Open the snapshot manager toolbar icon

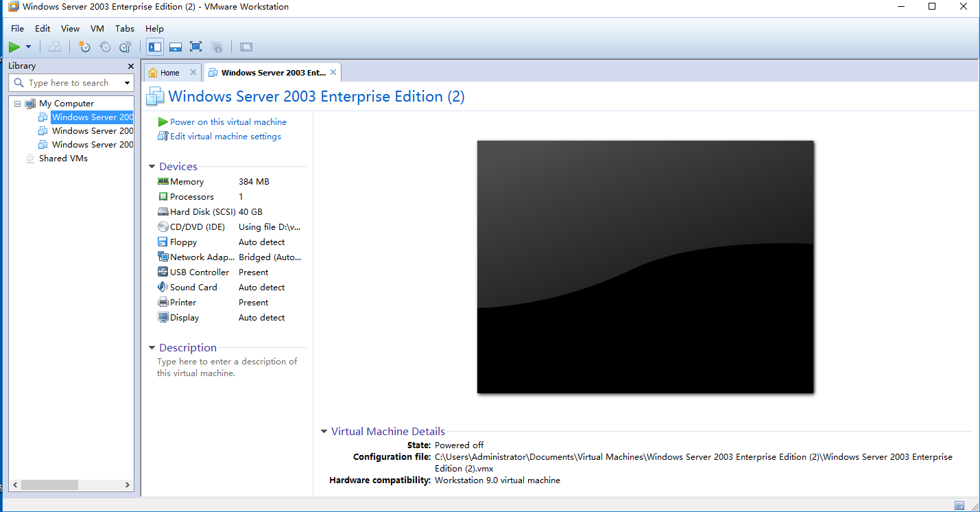click(x=126, y=47)
